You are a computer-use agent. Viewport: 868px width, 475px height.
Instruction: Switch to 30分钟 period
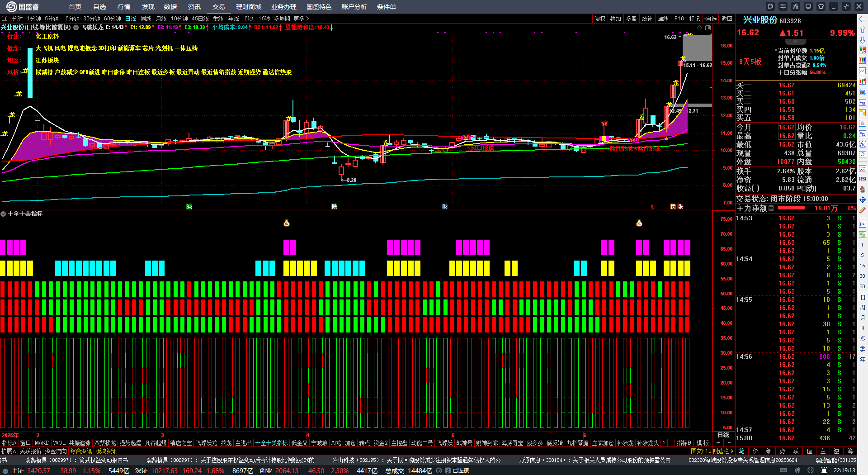[91, 19]
